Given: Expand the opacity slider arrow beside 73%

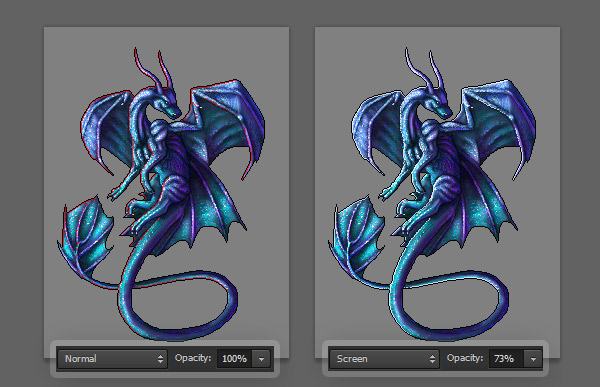Looking at the screenshot, I should 533,359.
